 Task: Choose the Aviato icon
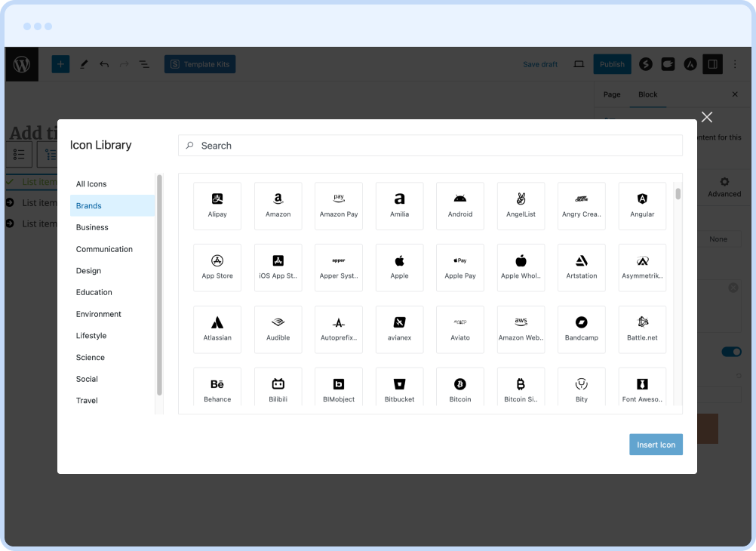[460, 330]
